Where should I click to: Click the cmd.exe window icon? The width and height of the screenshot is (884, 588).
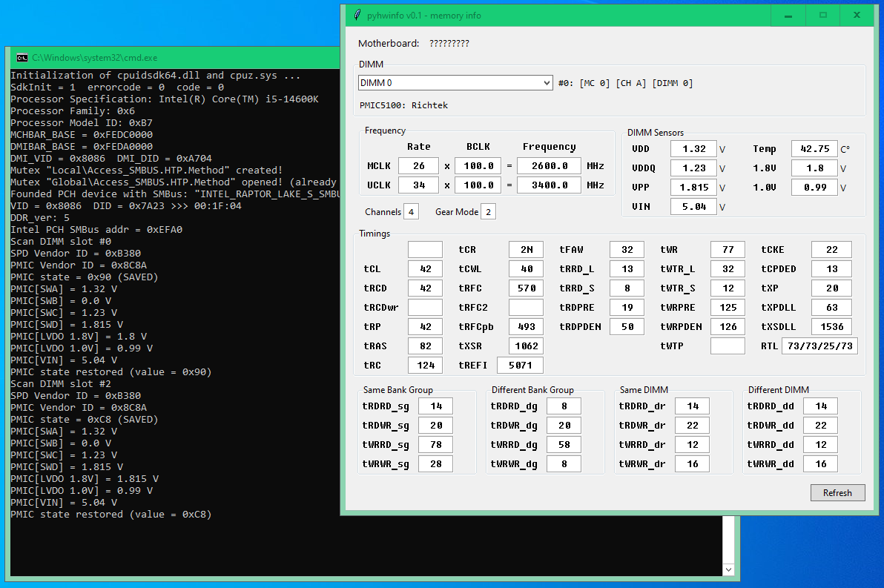click(x=22, y=58)
